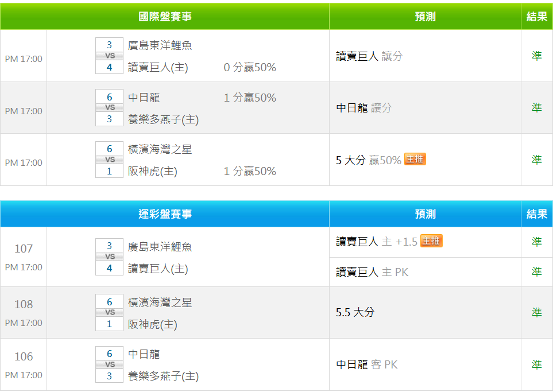Viewport: 553px width, 392px height.
Task: Select 中日龍 team name in 國際盤 table
Action: pos(144,98)
